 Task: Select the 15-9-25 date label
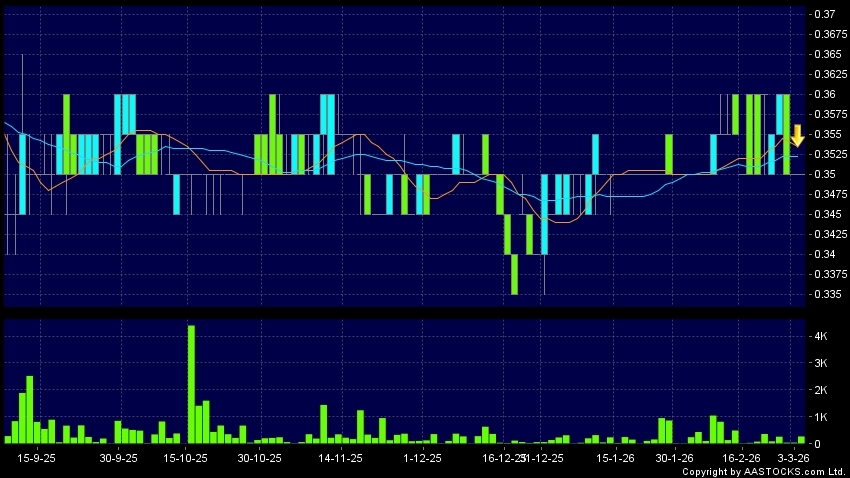36,457
